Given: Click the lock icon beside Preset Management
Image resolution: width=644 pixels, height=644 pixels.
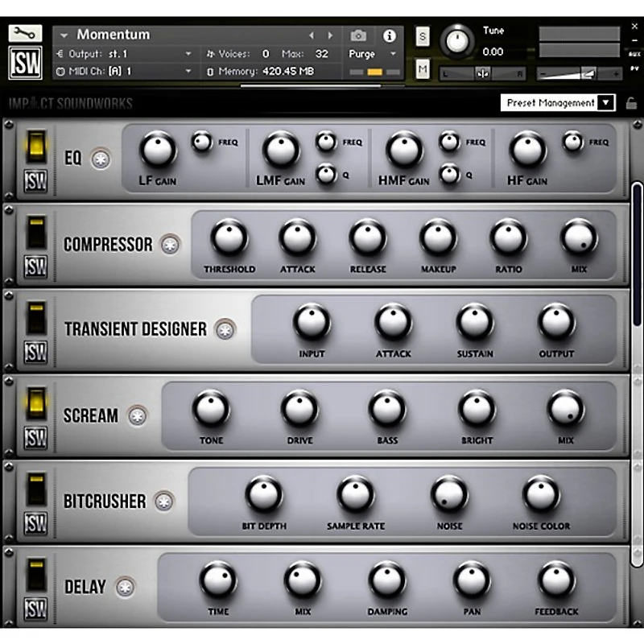Looking at the screenshot, I should pyautogui.click(x=632, y=103).
